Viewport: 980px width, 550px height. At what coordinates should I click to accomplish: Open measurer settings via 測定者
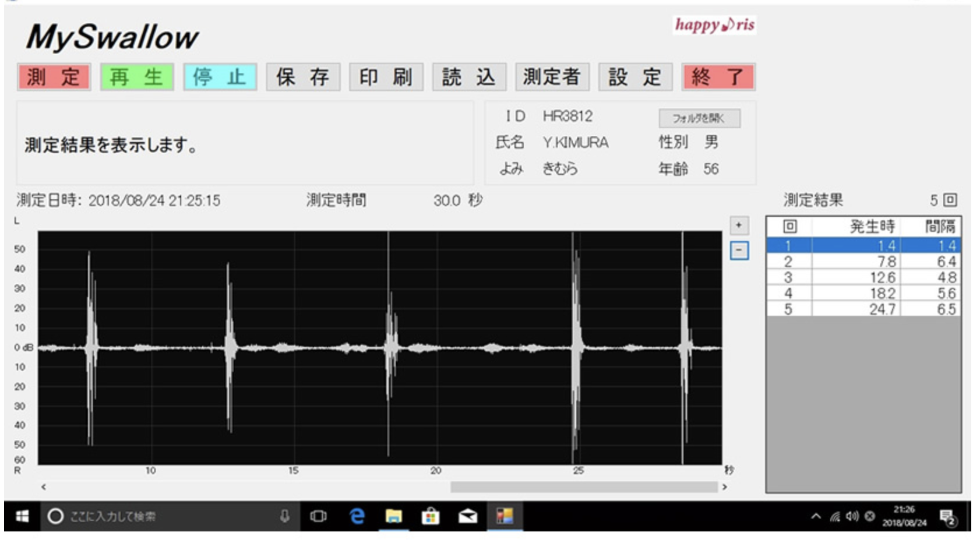pyautogui.click(x=551, y=76)
